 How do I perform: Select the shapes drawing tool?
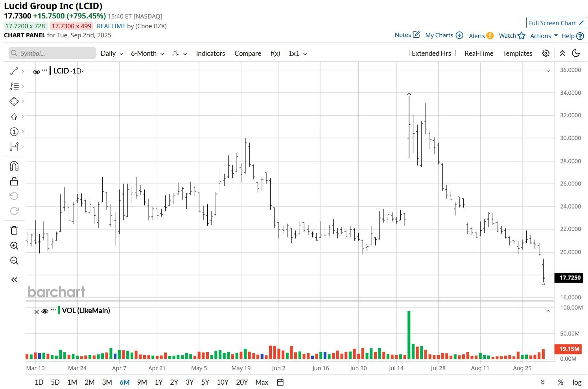click(14, 101)
